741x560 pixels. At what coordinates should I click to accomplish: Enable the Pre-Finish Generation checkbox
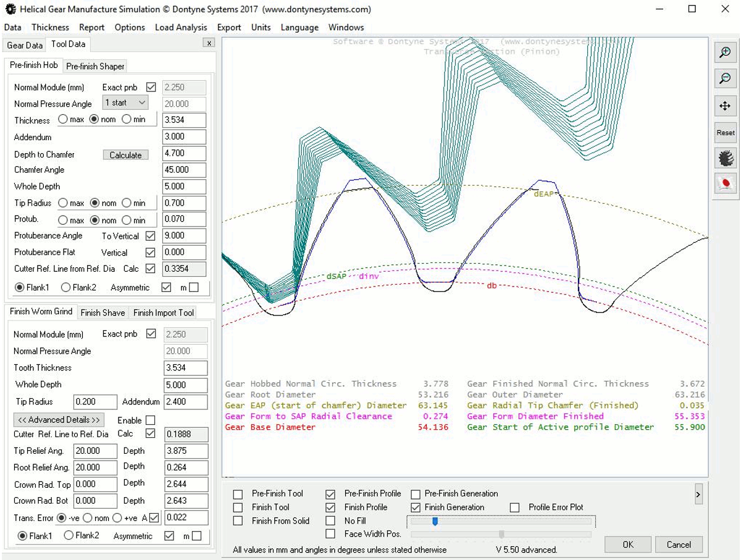point(414,493)
